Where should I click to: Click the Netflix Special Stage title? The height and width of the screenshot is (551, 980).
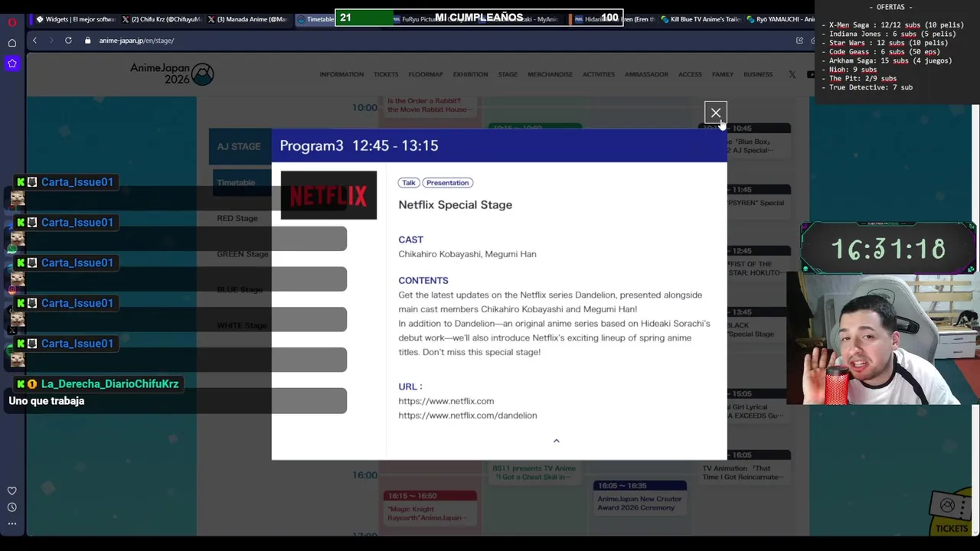[455, 205]
